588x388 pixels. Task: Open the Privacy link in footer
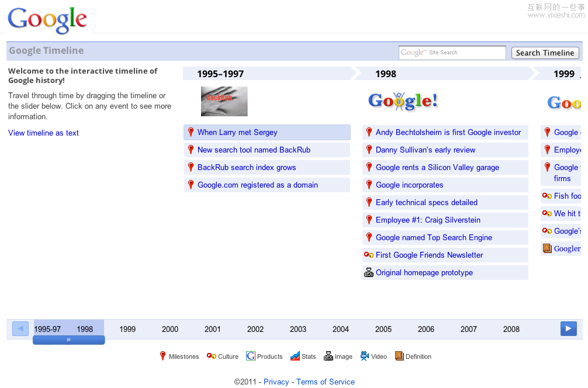(x=276, y=382)
